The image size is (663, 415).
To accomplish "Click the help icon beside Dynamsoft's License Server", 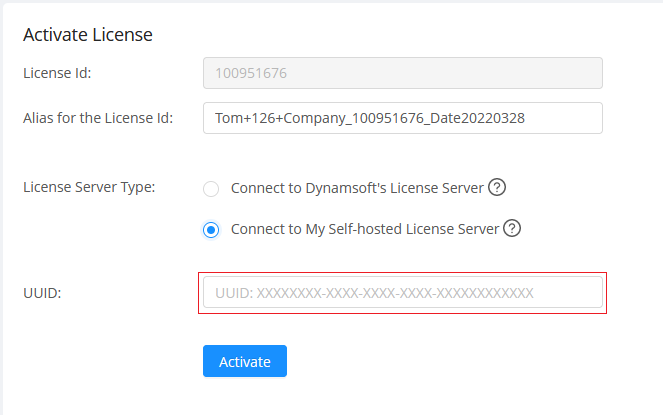I will 497,187.
